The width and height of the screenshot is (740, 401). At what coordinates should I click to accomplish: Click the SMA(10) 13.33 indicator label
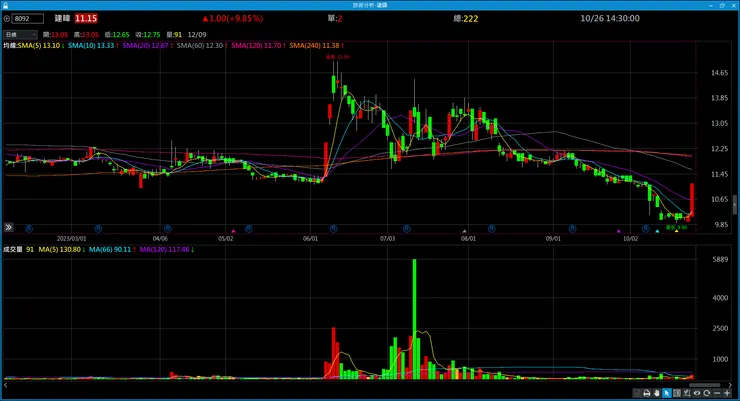93,46
